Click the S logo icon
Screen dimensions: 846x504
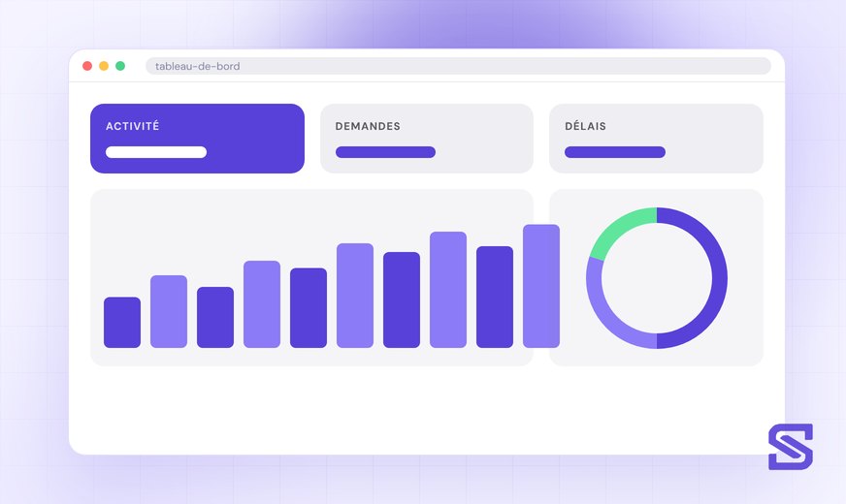[x=791, y=446]
